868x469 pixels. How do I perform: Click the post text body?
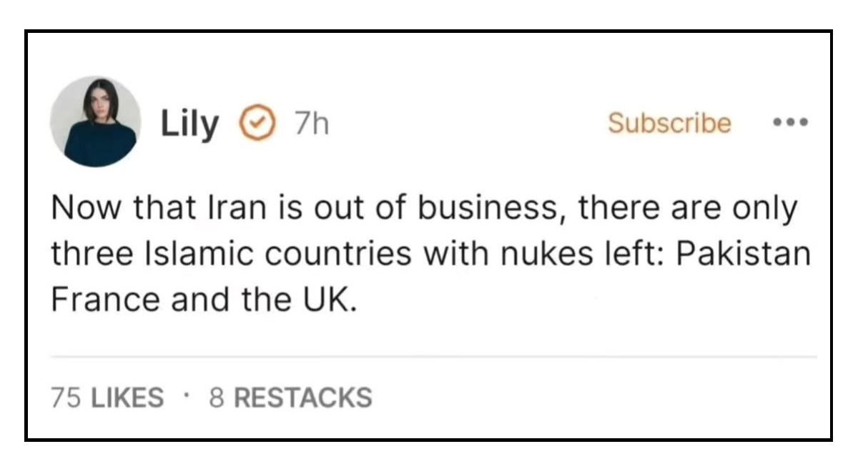pos(429,255)
